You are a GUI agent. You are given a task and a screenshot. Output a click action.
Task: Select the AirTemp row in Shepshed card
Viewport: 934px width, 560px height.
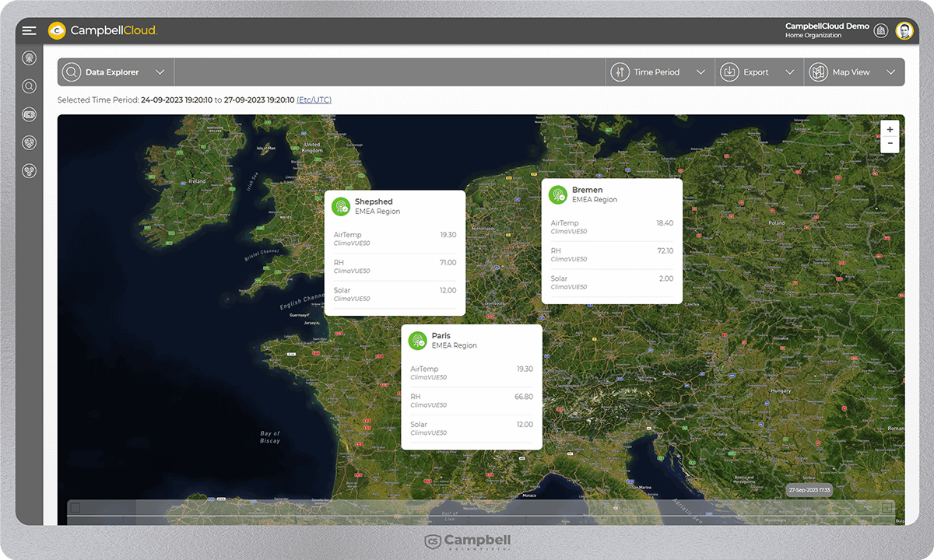[395, 238]
